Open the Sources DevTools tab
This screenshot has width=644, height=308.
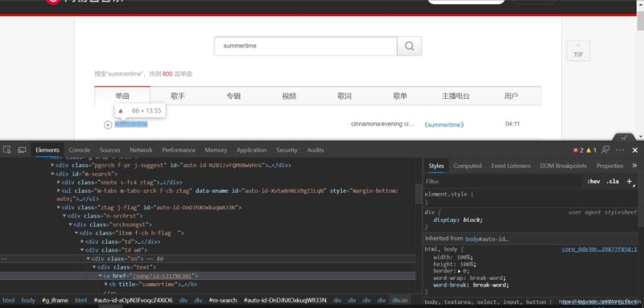pos(110,150)
